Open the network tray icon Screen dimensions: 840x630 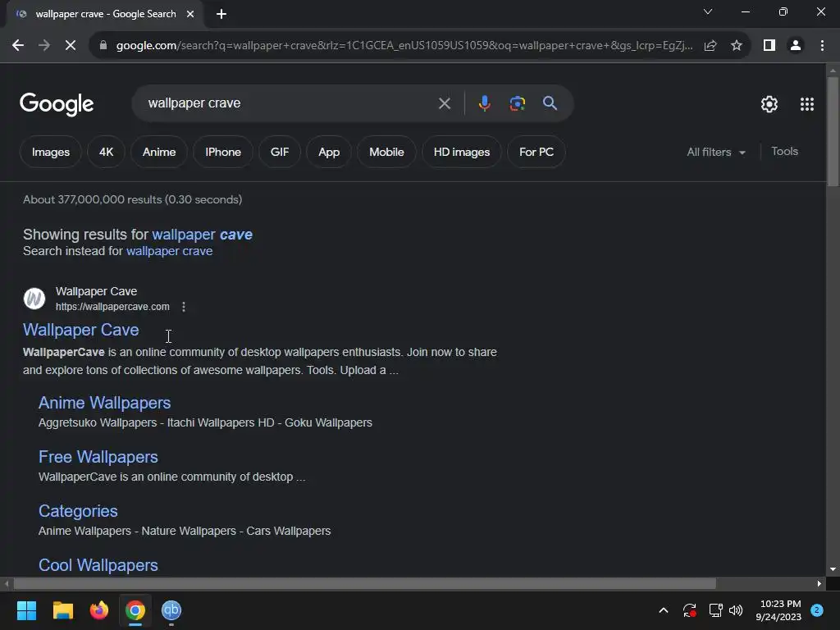tap(715, 610)
